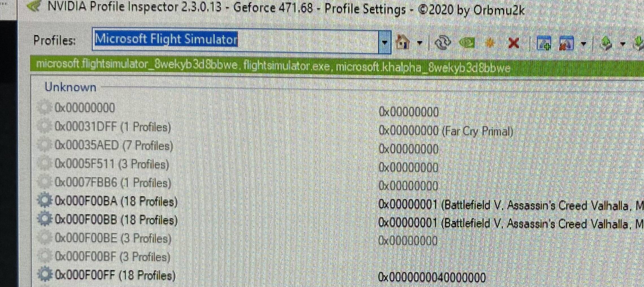Remove application from current profile icon
This screenshot has height=287, width=644.
[566, 43]
